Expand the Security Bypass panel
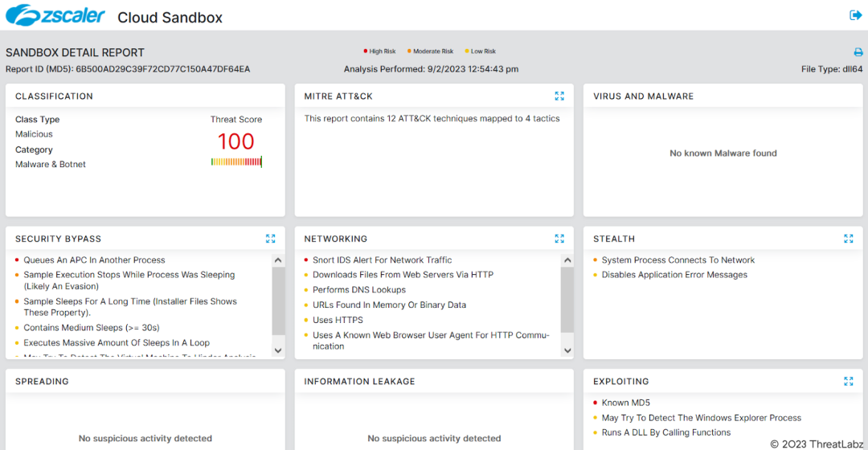 coord(271,239)
